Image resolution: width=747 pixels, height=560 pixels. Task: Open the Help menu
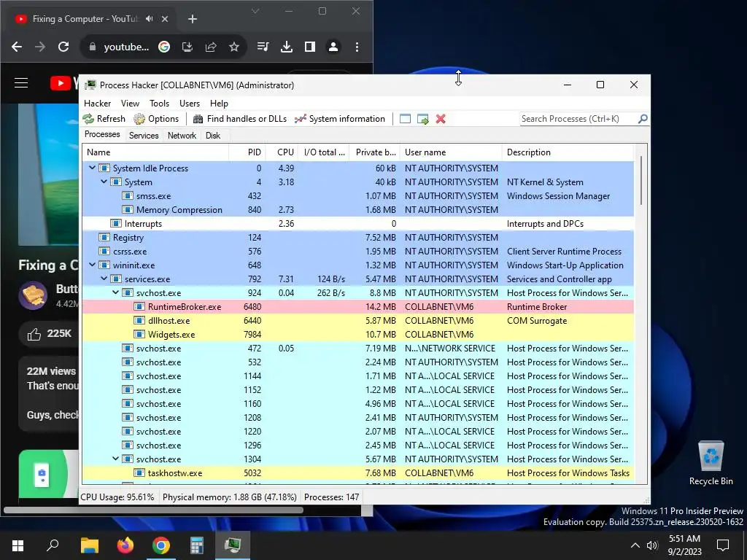pos(219,104)
